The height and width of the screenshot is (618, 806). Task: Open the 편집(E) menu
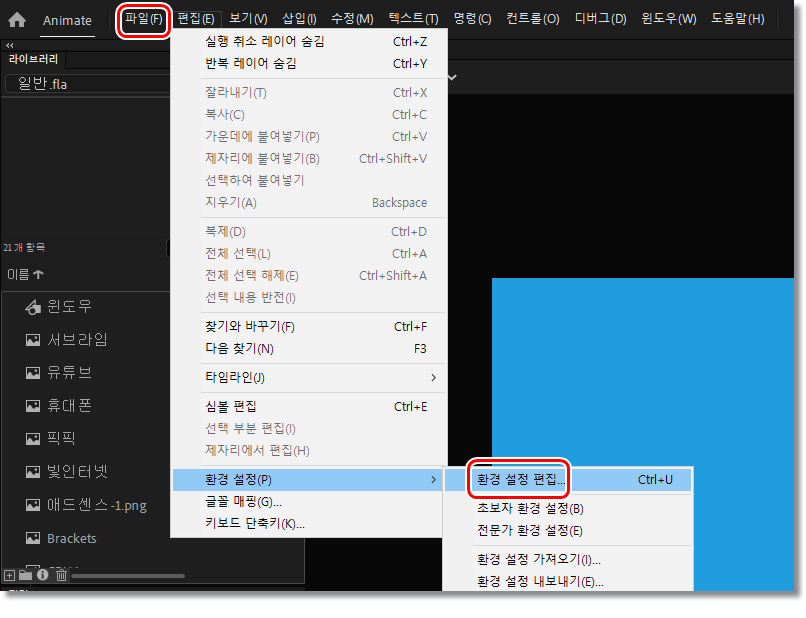[196, 20]
